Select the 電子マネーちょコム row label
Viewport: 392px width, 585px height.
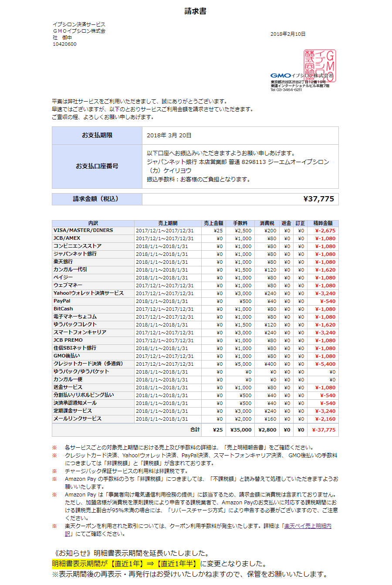(75, 316)
